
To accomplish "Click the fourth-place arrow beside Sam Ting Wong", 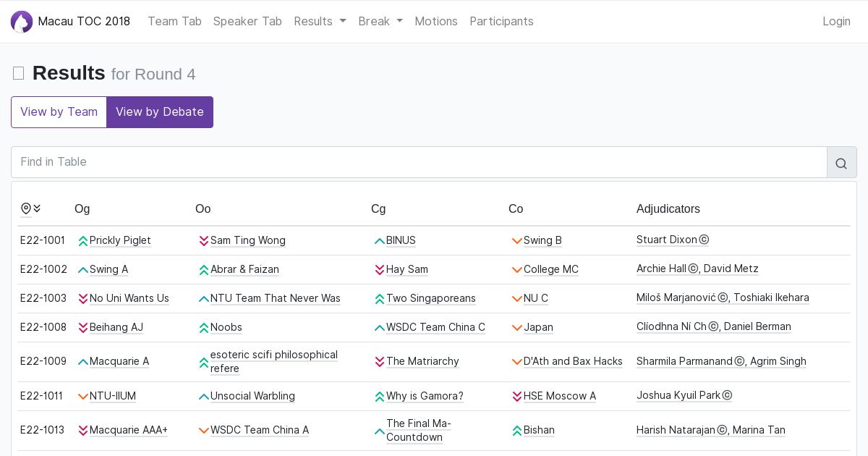I will [203, 241].
